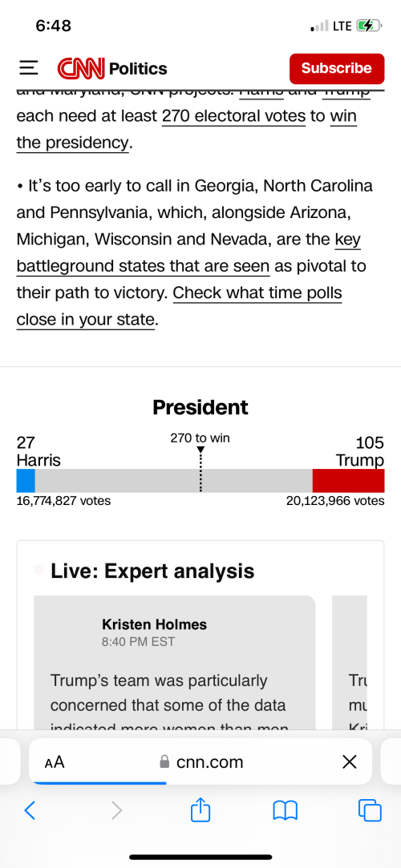Stop loading with the X icon
The image size is (401, 868).
(350, 762)
